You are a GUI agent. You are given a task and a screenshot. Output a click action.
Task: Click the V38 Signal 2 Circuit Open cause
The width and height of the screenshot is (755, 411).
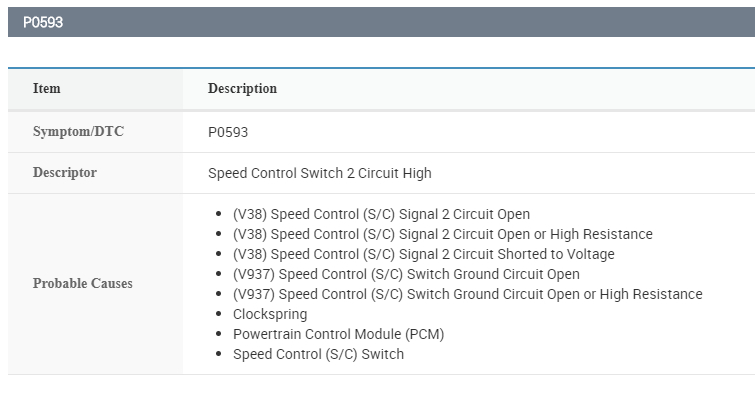(381, 214)
